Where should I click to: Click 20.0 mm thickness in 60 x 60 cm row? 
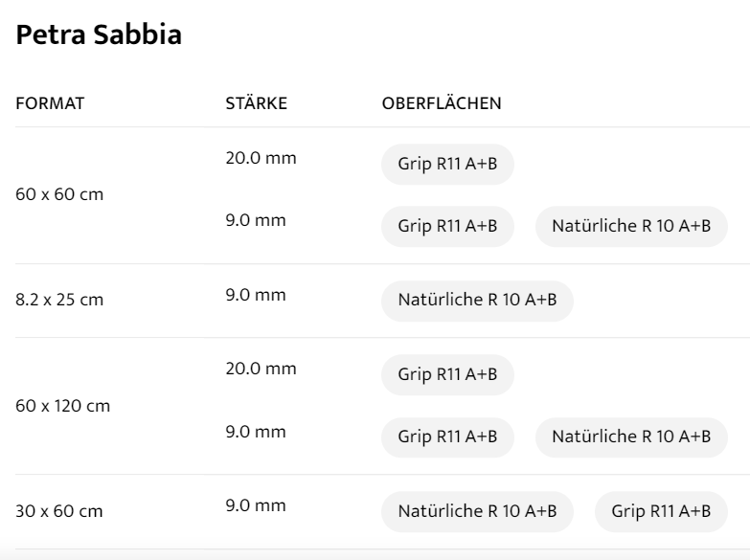(261, 158)
